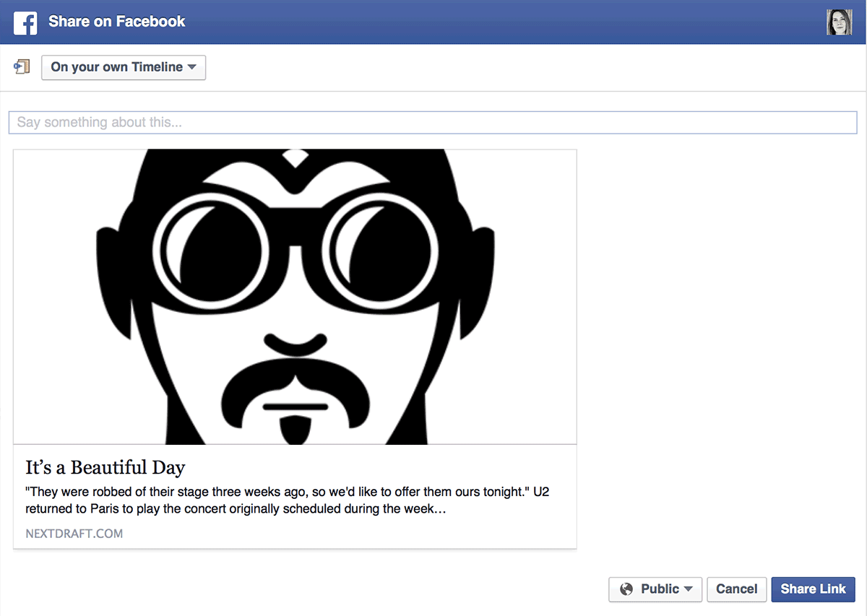Click the mustache in the preview illustration
Screen dimensions: 867x616
tap(295, 386)
